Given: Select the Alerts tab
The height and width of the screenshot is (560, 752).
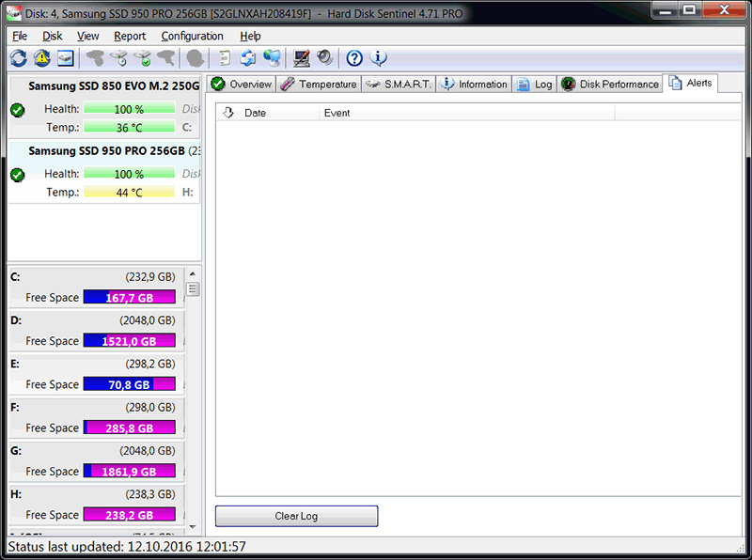Looking at the screenshot, I should point(690,83).
